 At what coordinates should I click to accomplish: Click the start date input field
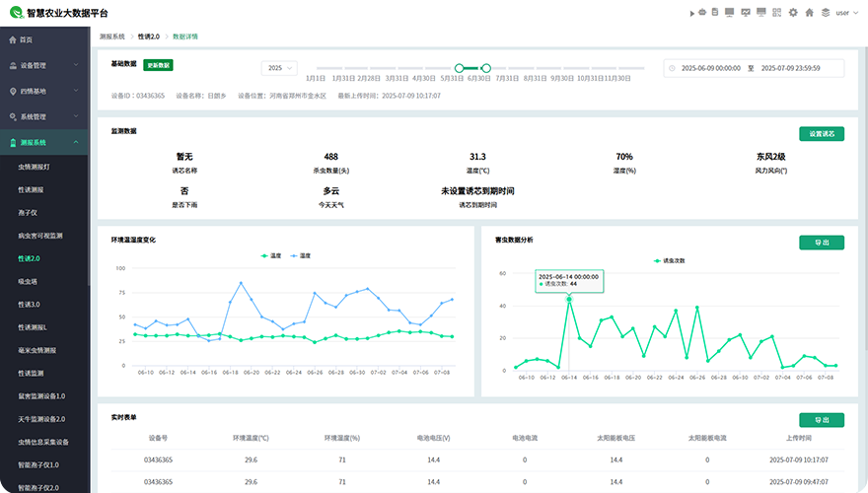tap(710, 68)
